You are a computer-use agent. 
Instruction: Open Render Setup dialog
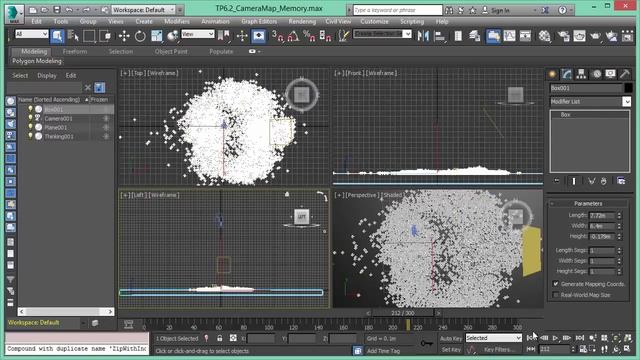point(564,36)
